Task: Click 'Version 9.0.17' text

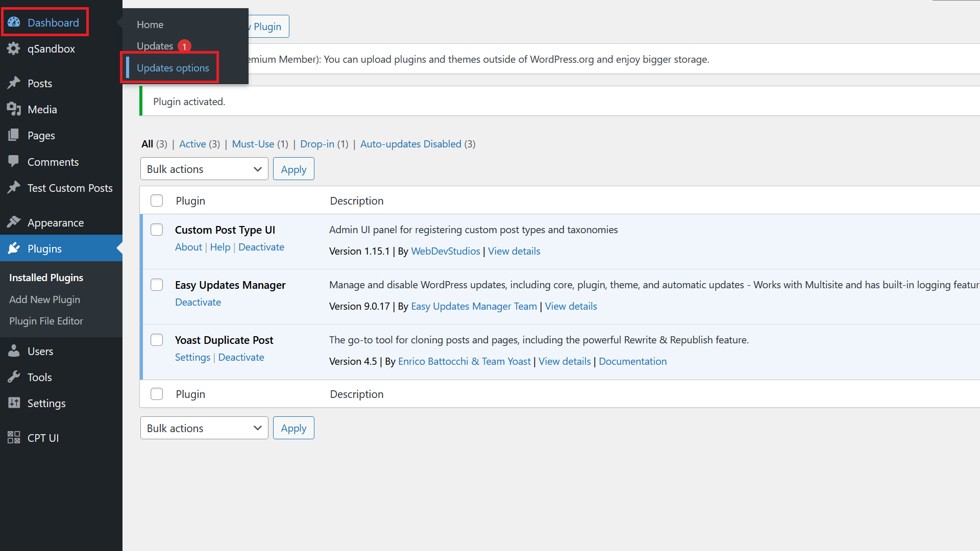Action: tap(359, 306)
